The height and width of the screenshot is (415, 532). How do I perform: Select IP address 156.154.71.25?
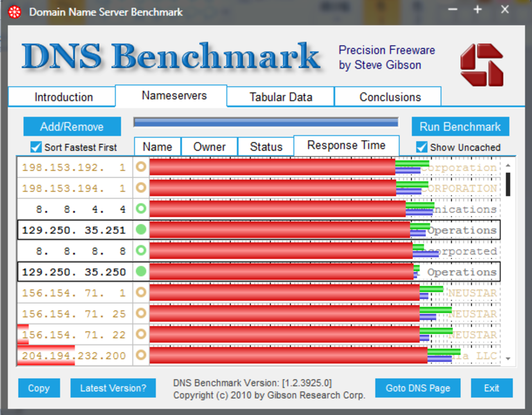tap(74, 314)
